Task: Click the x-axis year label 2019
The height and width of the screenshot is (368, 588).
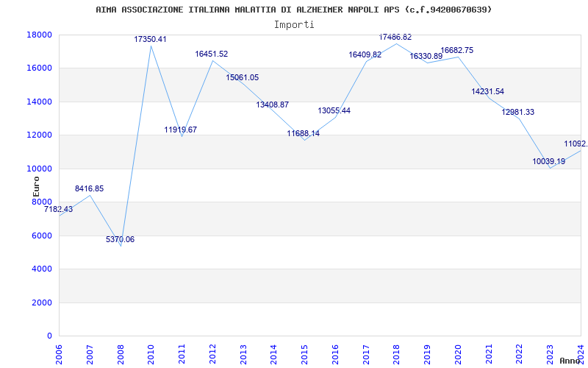Action: (428, 355)
